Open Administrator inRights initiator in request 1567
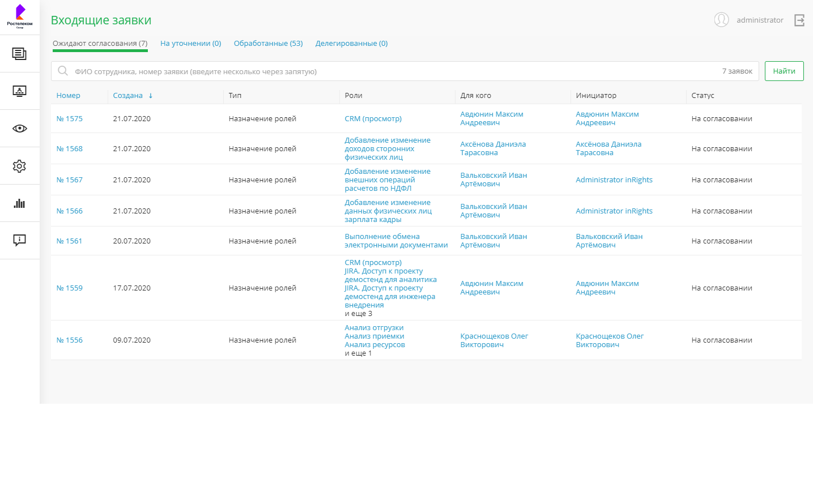813x504 pixels. [614, 180]
